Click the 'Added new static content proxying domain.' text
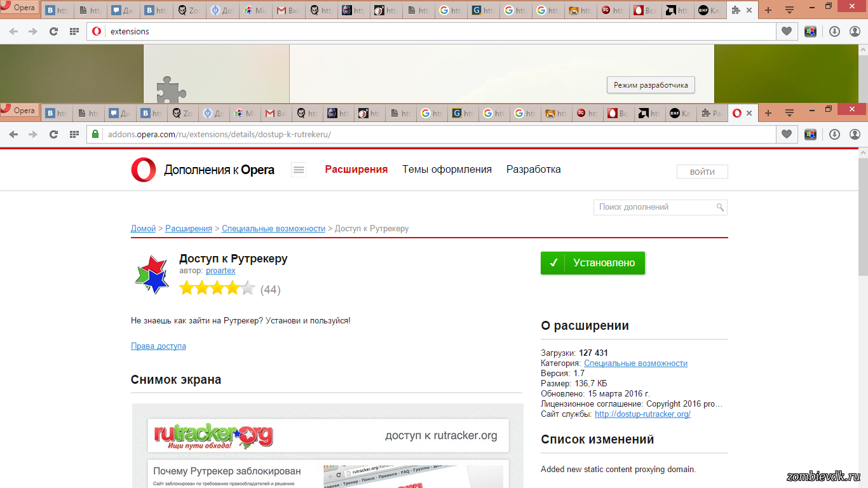This screenshot has height=488, width=868. click(x=618, y=470)
